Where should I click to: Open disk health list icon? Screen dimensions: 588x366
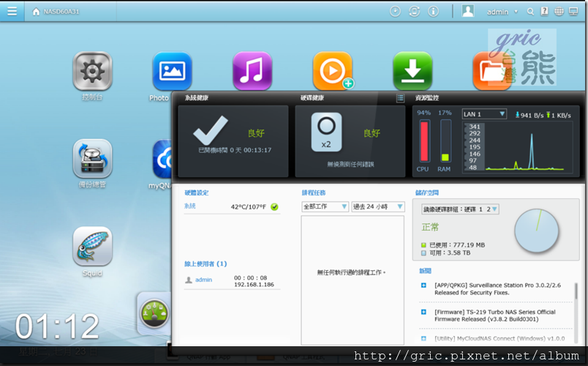coord(400,98)
